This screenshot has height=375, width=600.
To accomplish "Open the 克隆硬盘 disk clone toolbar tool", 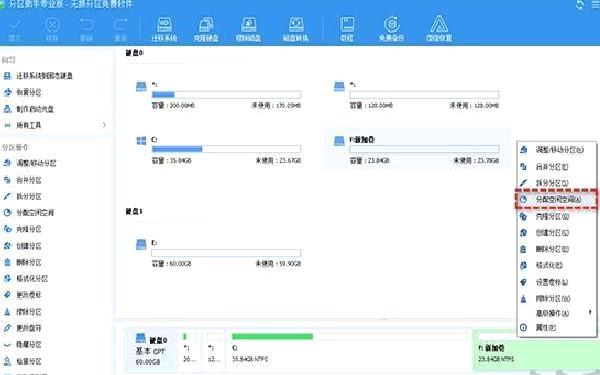I will click(206, 29).
